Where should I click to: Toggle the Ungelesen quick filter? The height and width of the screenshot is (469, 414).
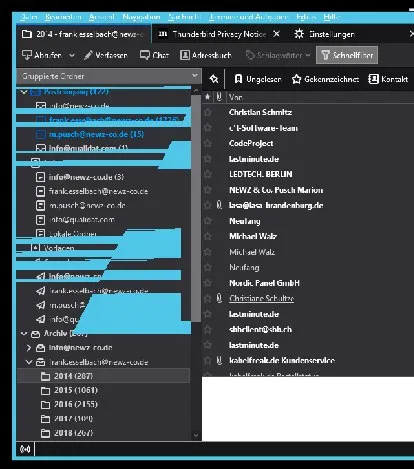258,79
